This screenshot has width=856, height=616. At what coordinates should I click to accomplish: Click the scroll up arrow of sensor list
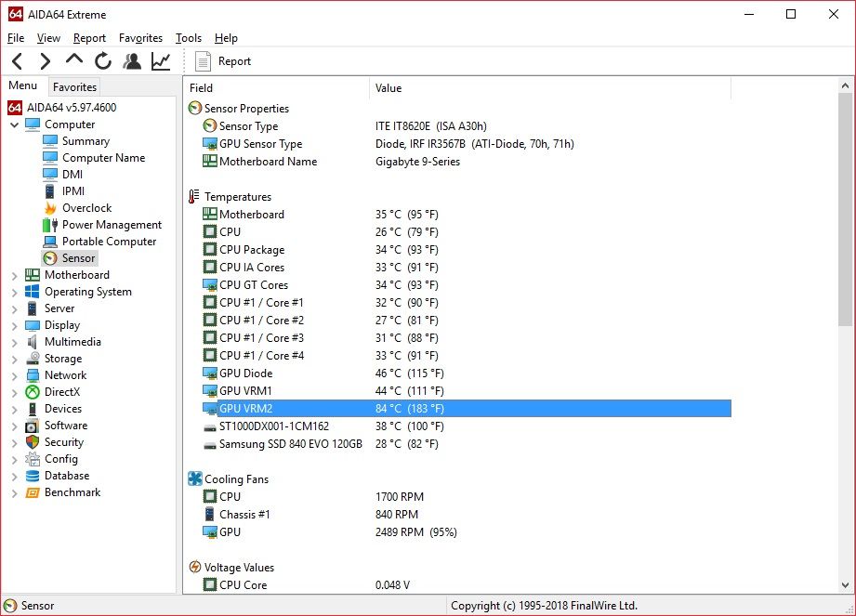(845, 85)
